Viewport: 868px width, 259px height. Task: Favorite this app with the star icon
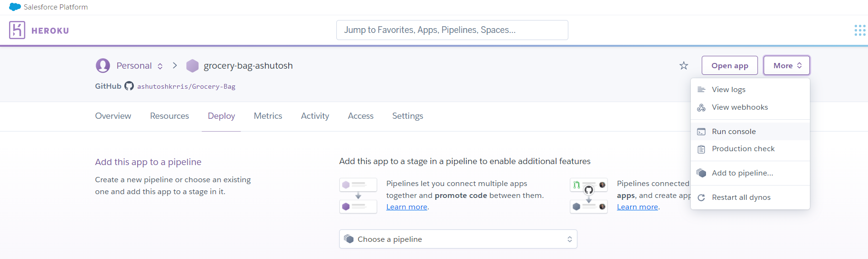point(684,66)
